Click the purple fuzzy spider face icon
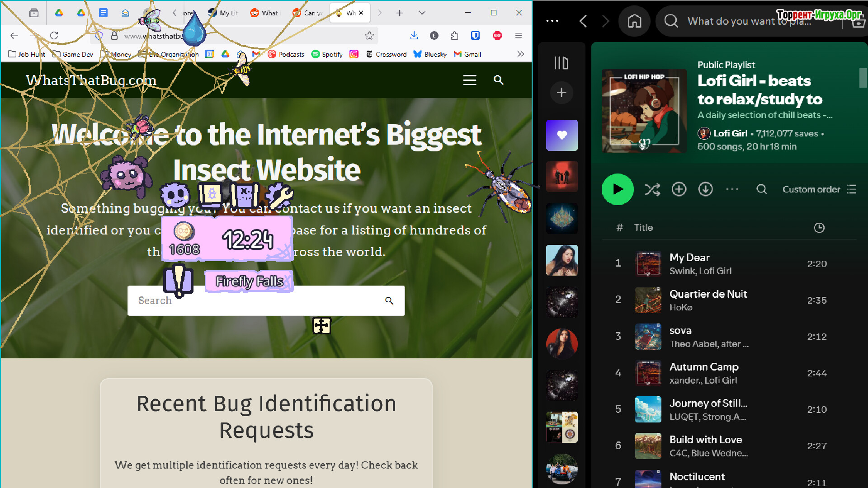Image resolution: width=868 pixels, height=488 pixels. (175, 195)
